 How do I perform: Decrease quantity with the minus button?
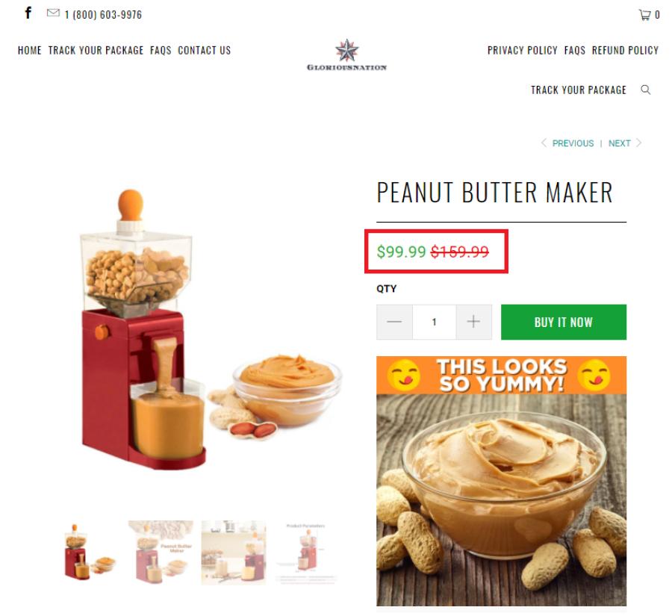(394, 322)
